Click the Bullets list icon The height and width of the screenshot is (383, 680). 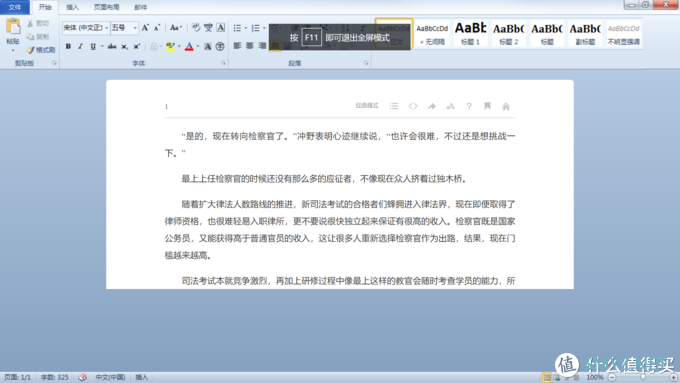click(x=237, y=28)
